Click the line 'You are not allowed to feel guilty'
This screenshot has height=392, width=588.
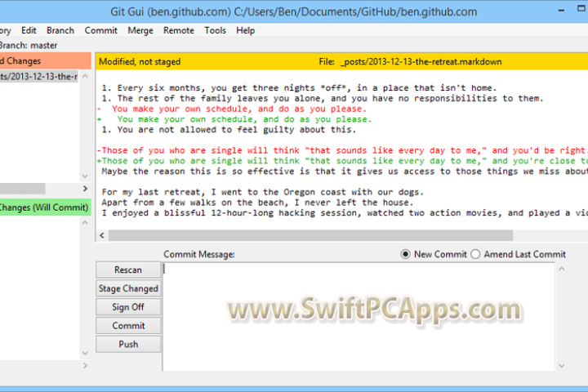pyautogui.click(x=229, y=130)
